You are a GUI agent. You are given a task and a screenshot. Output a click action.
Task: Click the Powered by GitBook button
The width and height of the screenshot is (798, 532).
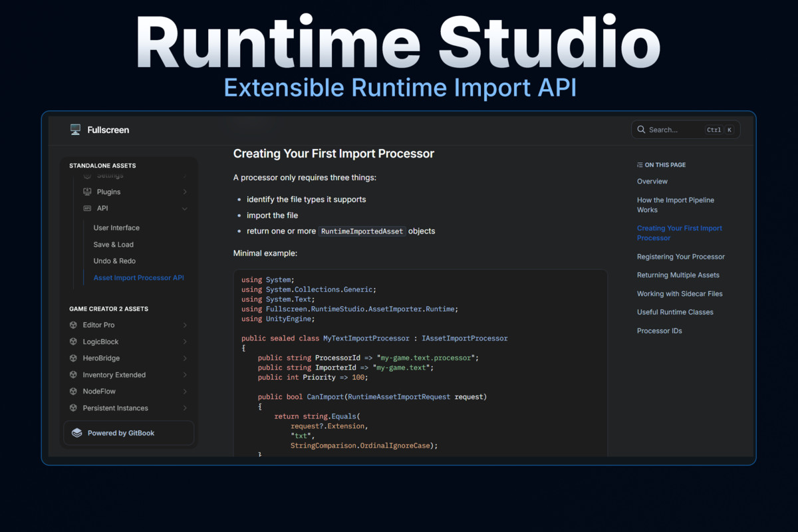point(129,433)
